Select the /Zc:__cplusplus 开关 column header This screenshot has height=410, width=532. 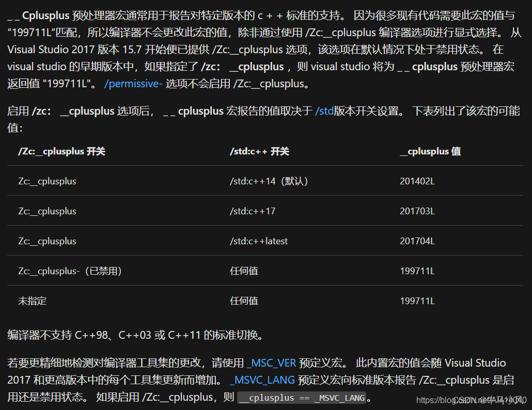[x=61, y=151]
